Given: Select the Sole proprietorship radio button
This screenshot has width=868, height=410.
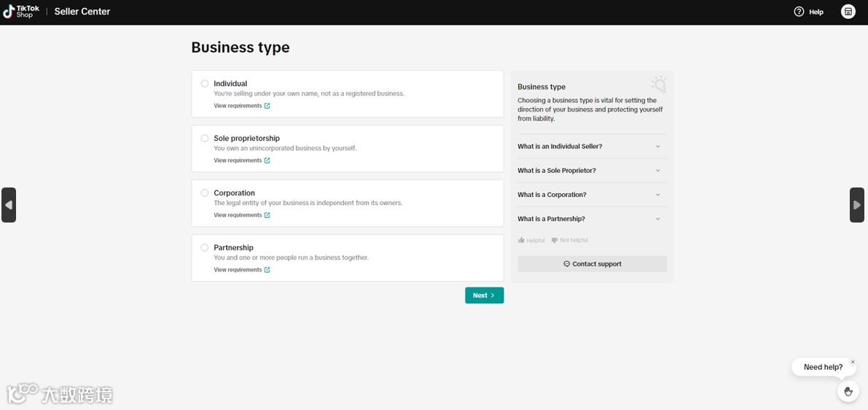Looking at the screenshot, I should [205, 138].
